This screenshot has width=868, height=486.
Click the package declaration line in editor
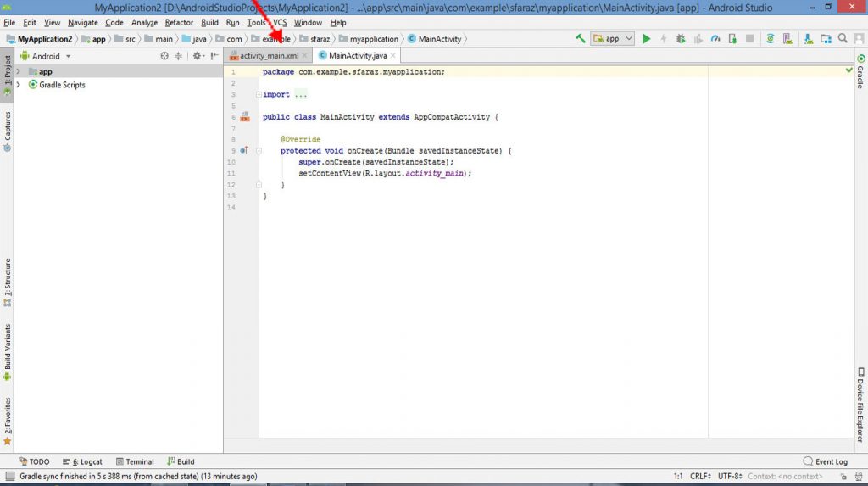(353, 72)
